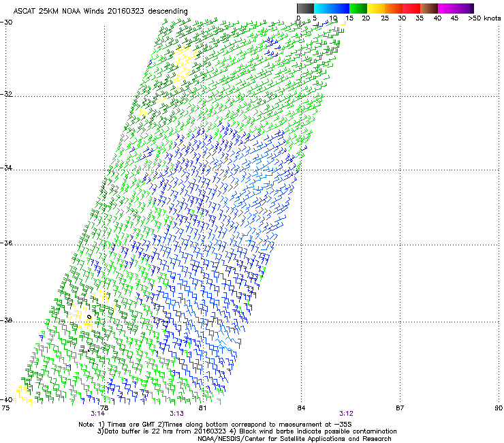Click the latitude label -34
The image size is (504, 443).
point(6,168)
